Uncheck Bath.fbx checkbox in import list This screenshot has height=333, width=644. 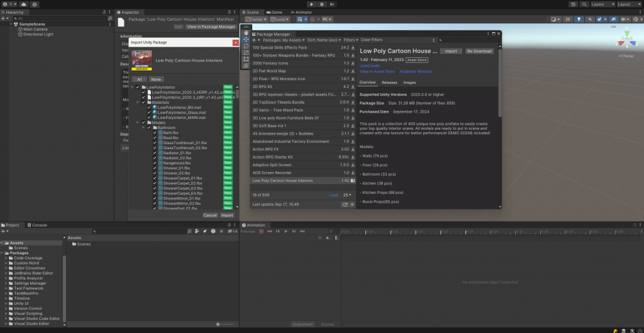point(155,132)
